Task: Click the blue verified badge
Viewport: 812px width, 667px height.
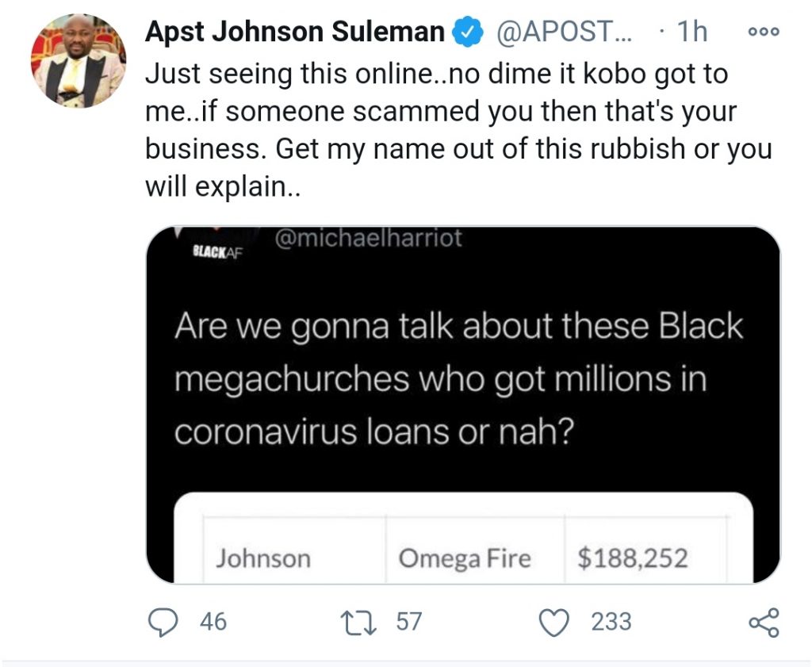Action: pyautogui.click(x=468, y=33)
